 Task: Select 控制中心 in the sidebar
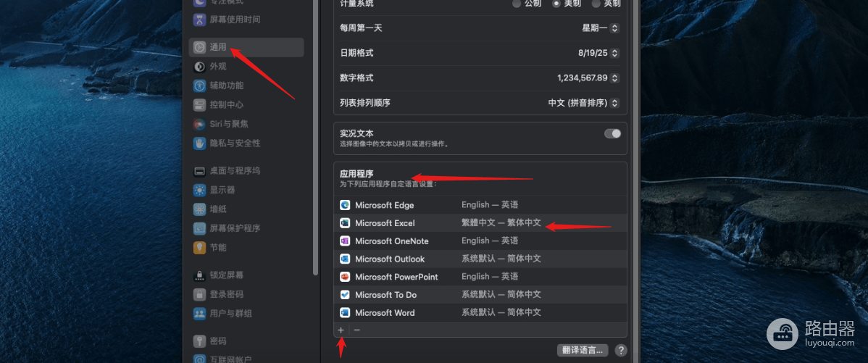click(226, 104)
